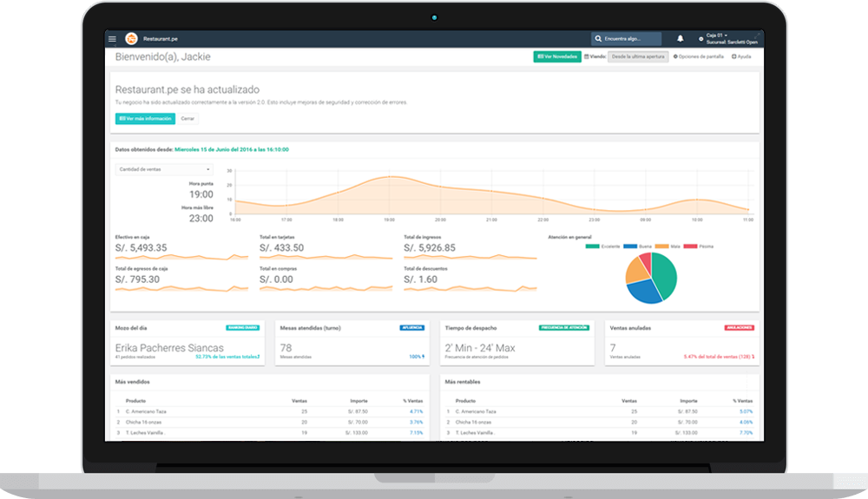Toggle Excelente legend in pie chart
The height and width of the screenshot is (499, 868).
tap(603, 246)
